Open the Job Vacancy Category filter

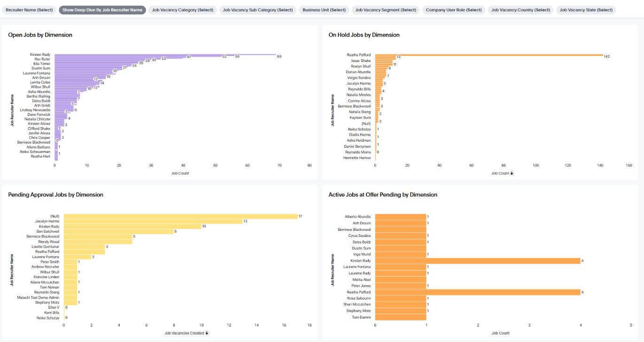pyautogui.click(x=183, y=9)
